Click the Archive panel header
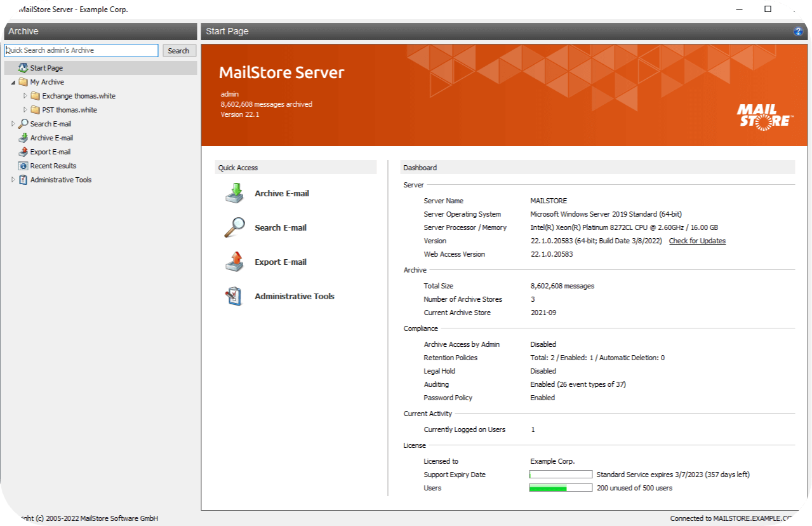The height and width of the screenshot is (526, 812). [x=100, y=31]
